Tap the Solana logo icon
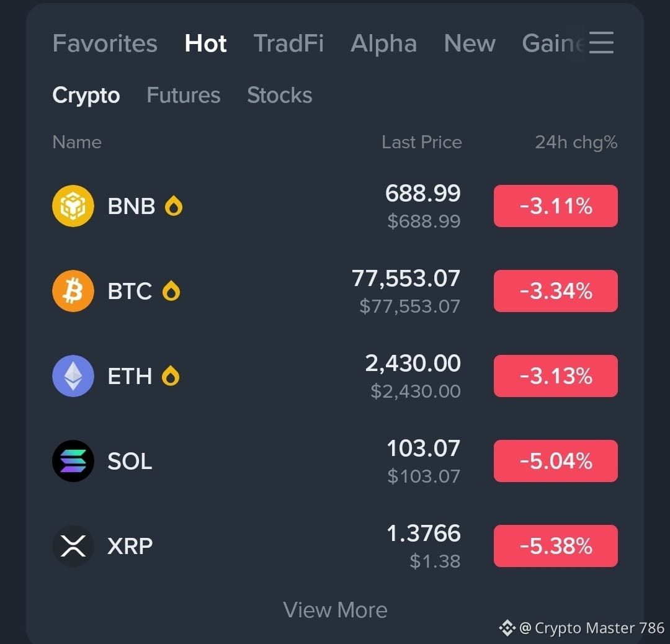Screen dimensions: 670x644 [73, 461]
